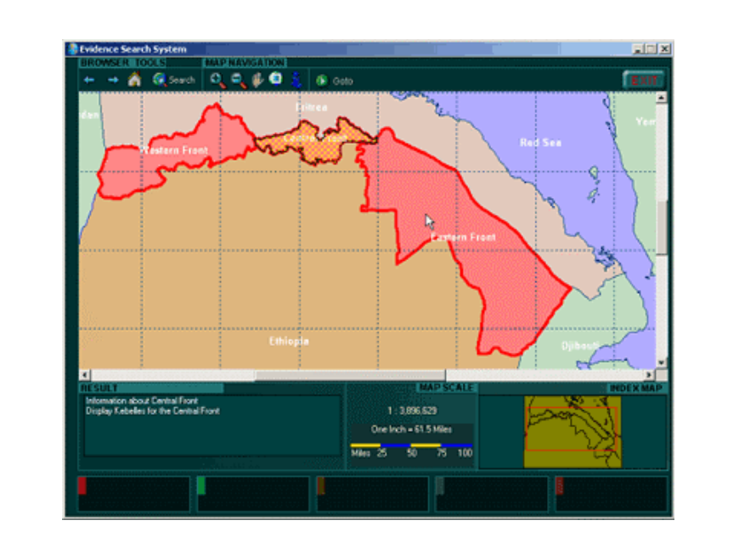739x560 pixels.
Task: Click the full extent map icon
Action: click(x=275, y=79)
